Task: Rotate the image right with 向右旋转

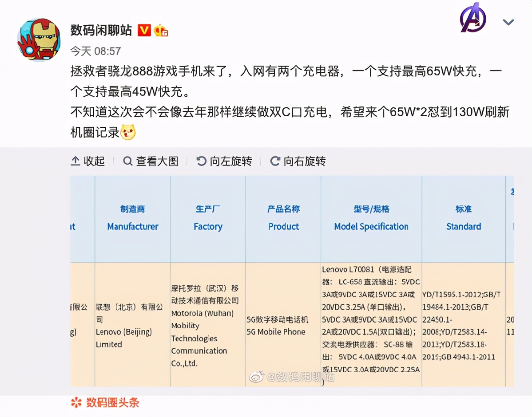Action: 298,161
